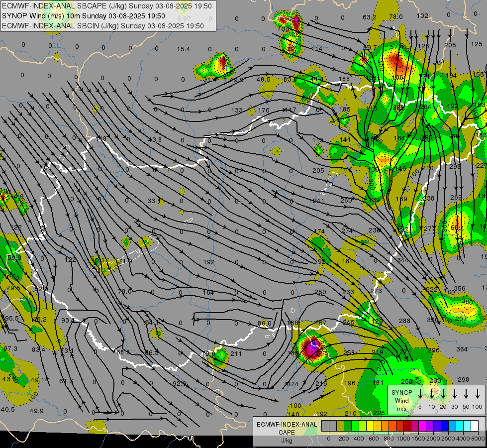Screen dimensions: 487x448
Task: Click the 40.5 value in southwest corner
Action: coord(8,410)
